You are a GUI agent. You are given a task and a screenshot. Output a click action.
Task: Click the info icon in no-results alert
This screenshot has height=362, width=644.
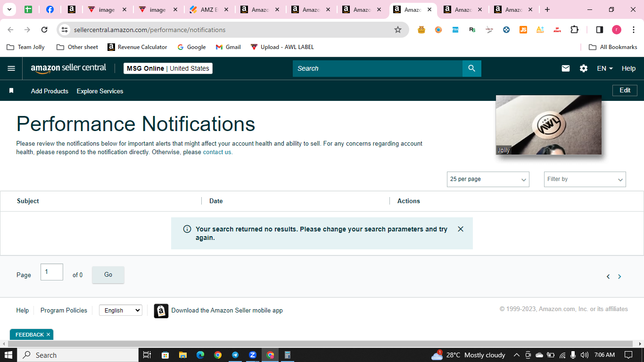tap(187, 229)
